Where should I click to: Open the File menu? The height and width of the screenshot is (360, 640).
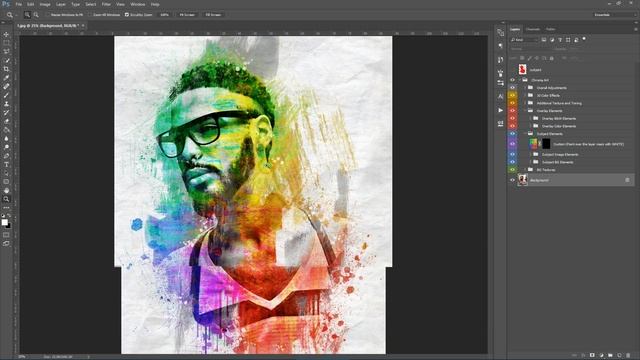click(x=18, y=4)
